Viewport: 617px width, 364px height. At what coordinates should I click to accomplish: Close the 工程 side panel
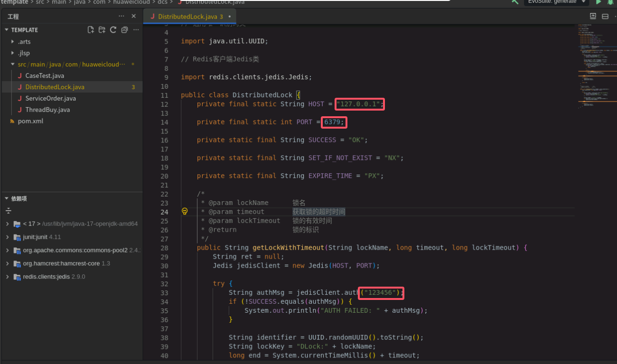click(134, 16)
